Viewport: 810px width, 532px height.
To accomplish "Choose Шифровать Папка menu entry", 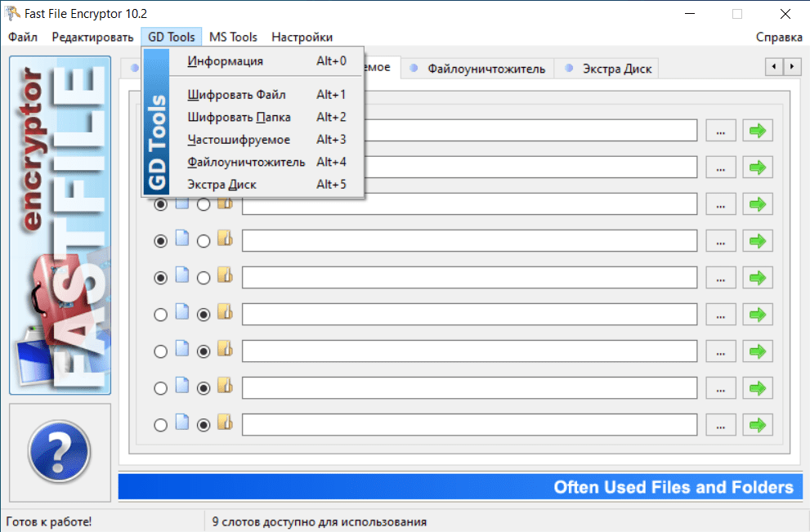I will pyautogui.click(x=266, y=117).
